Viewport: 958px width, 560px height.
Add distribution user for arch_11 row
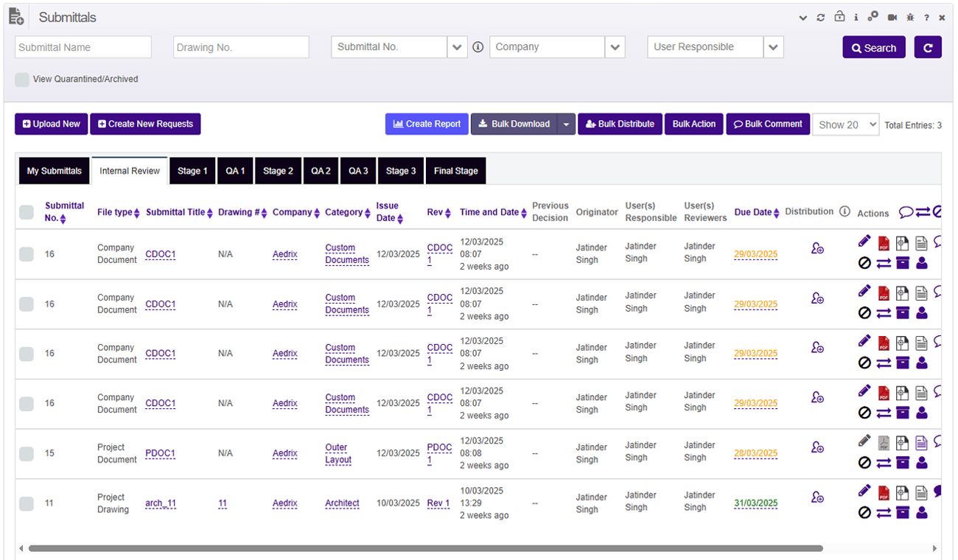817,497
